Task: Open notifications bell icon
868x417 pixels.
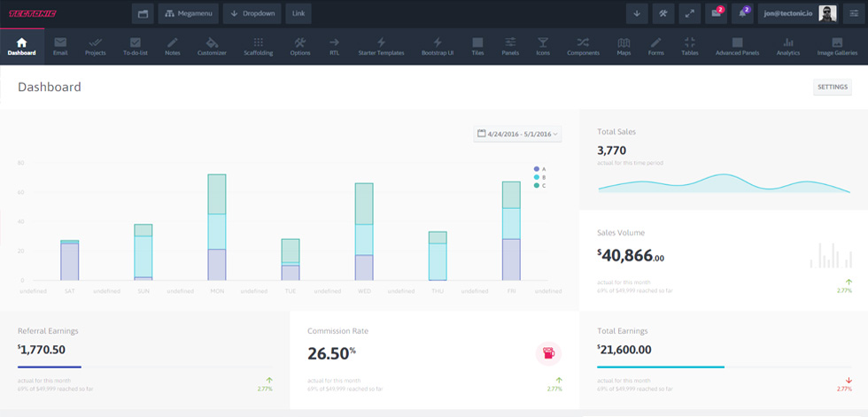Action: point(743,14)
